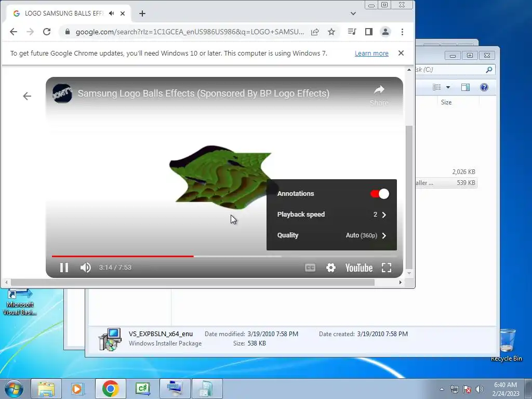
Task: Open the Microsoft Visual Basic desktop shortcut
Action: (20, 302)
